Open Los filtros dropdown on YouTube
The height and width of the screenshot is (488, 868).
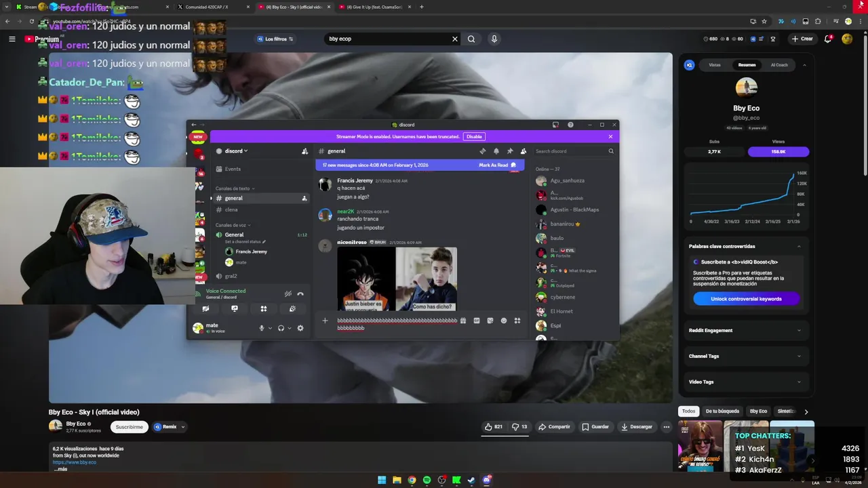tap(275, 39)
